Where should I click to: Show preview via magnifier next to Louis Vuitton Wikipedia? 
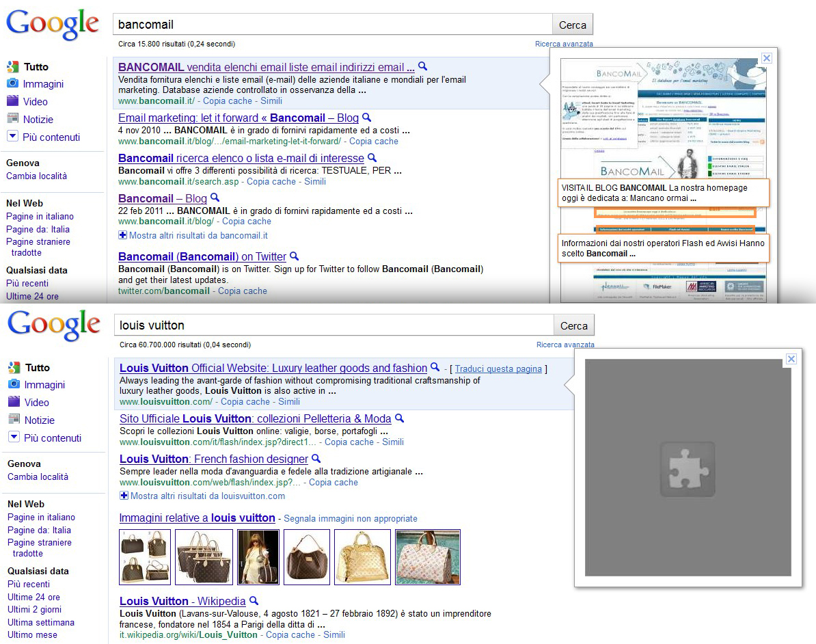click(254, 601)
